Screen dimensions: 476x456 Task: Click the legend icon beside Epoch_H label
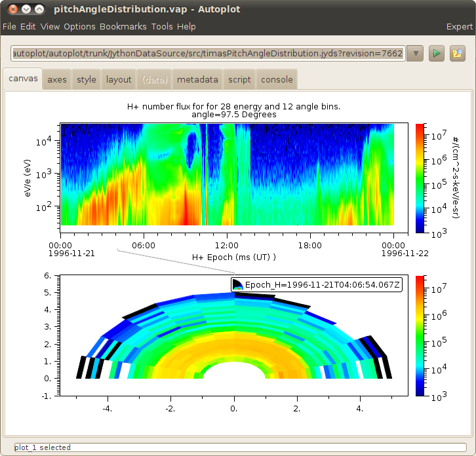(237, 285)
